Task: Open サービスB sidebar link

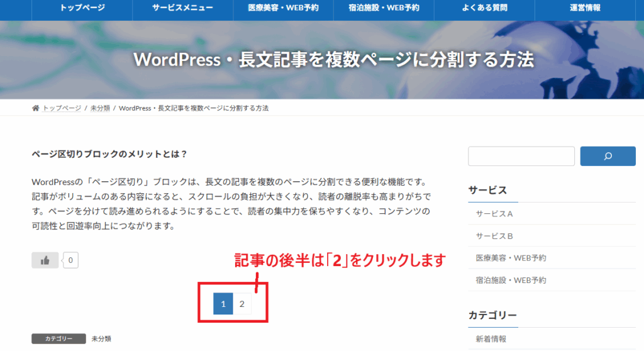Action: click(x=494, y=236)
